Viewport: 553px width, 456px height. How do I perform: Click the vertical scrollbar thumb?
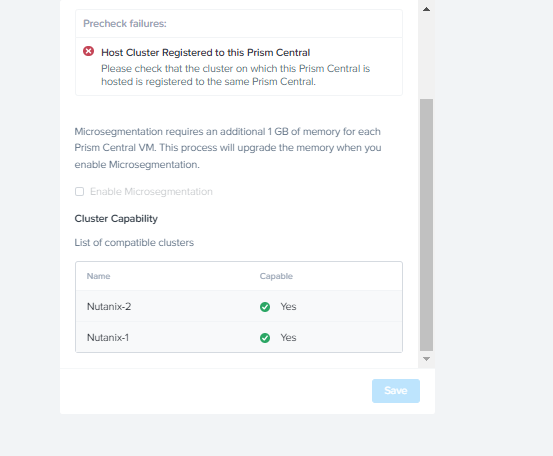click(426, 225)
